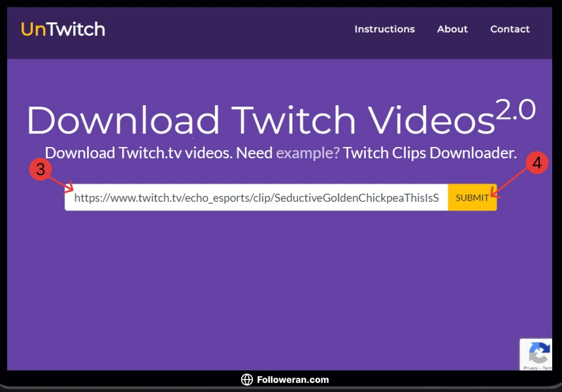The width and height of the screenshot is (562, 392).
Task: Click the red circle numbered 3
Action: 41,169
